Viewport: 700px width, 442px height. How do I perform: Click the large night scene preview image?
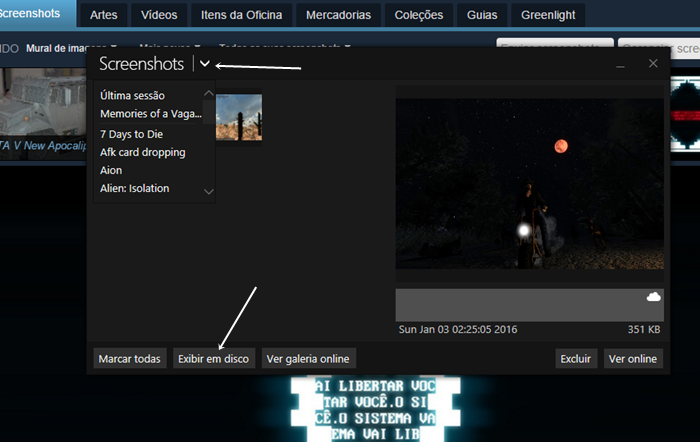point(529,183)
